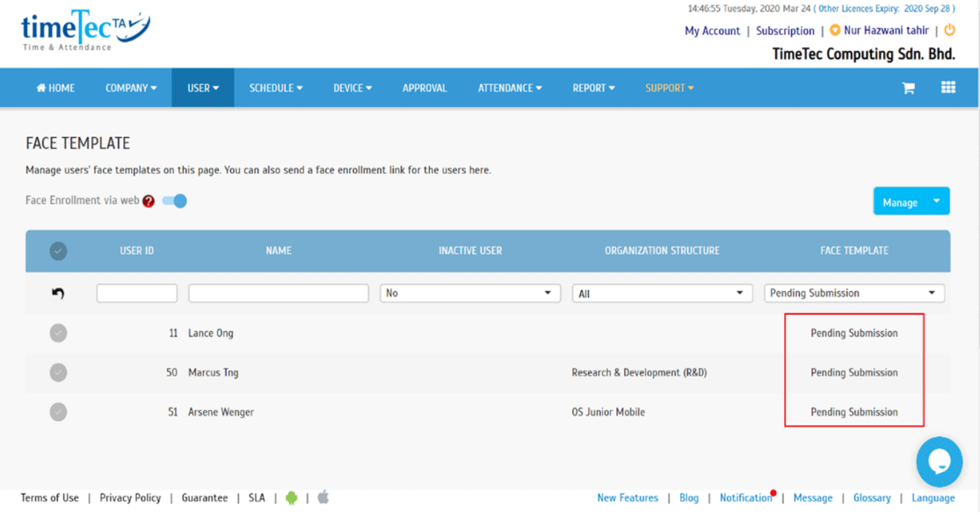Click Pending Submission status for Marcus Tng
The image size is (980, 515).
click(854, 373)
